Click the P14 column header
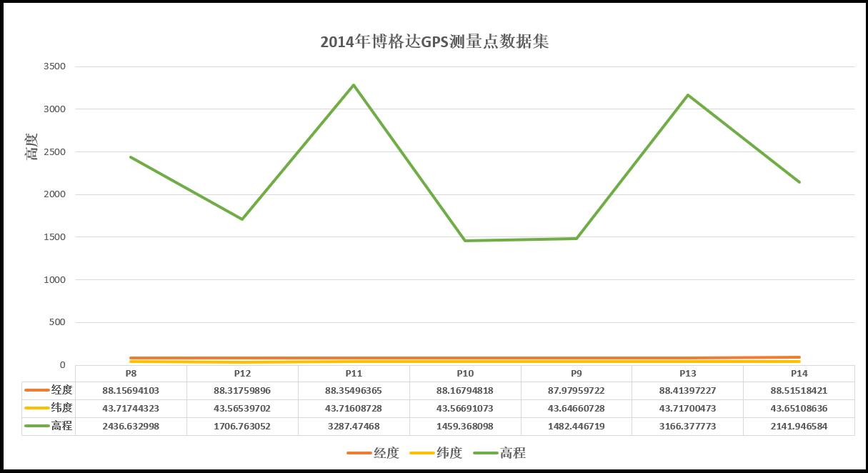 point(799,374)
